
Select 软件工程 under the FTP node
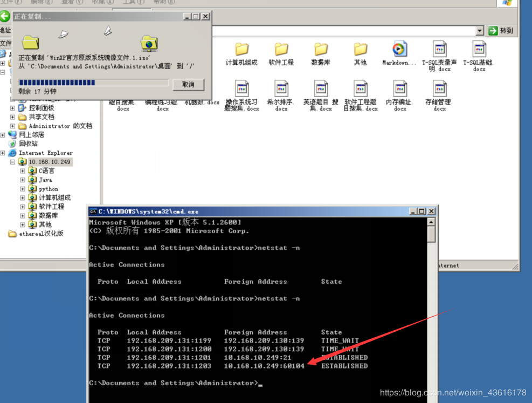tap(51, 207)
